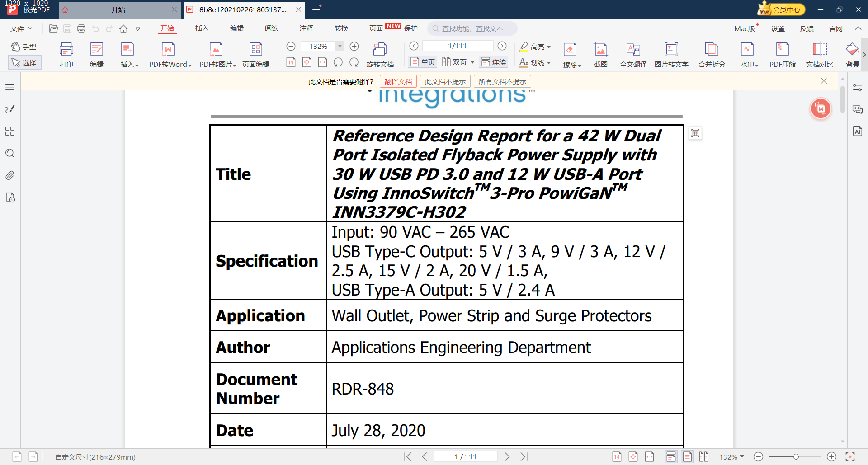Viewport: 868px width, 465px height.
Task: Open File (文件) menu dropdown
Action: coord(21,28)
